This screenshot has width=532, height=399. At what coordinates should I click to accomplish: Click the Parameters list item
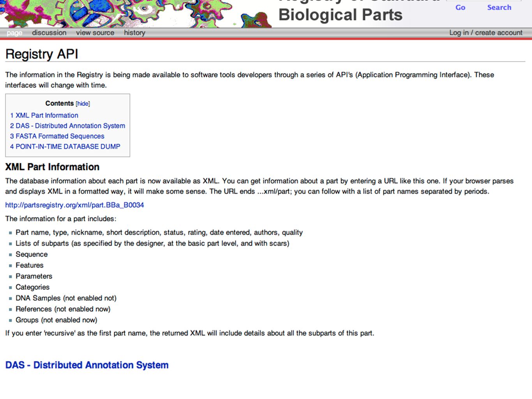coord(34,276)
